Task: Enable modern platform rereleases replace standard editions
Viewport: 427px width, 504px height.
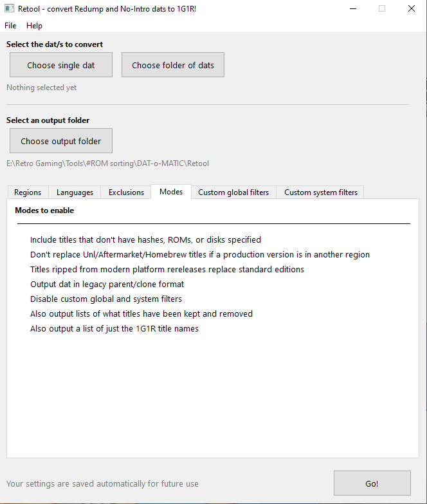Action: 167,269
